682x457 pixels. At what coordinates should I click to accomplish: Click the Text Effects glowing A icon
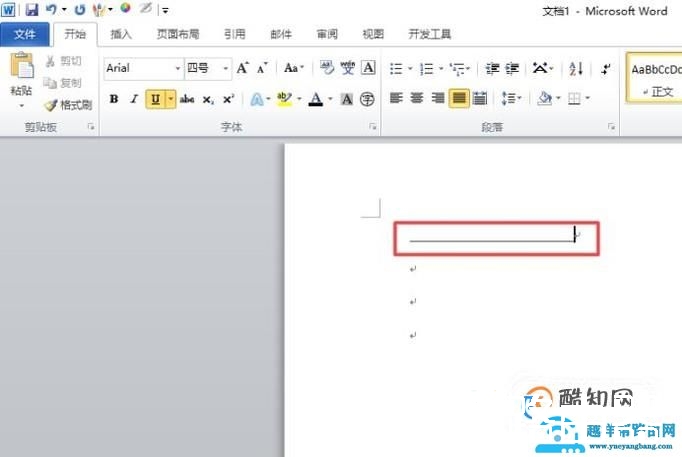(x=257, y=100)
